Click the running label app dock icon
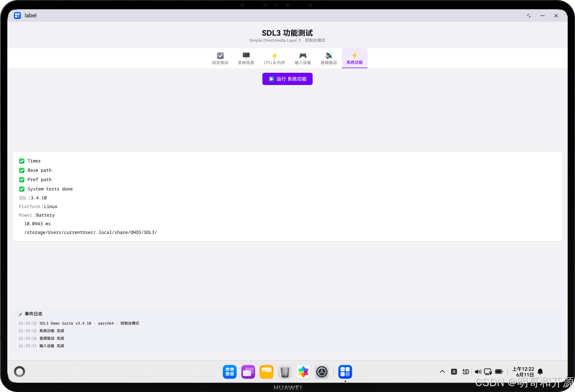Viewport: 575px width, 392px height. click(x=345, y=372)
